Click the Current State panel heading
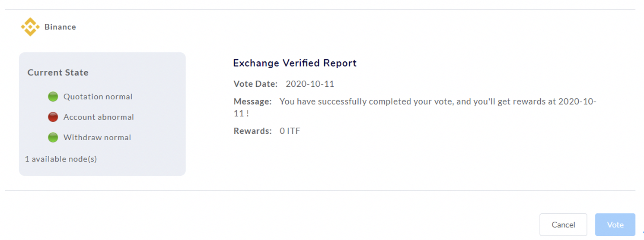 coord(58,73)
